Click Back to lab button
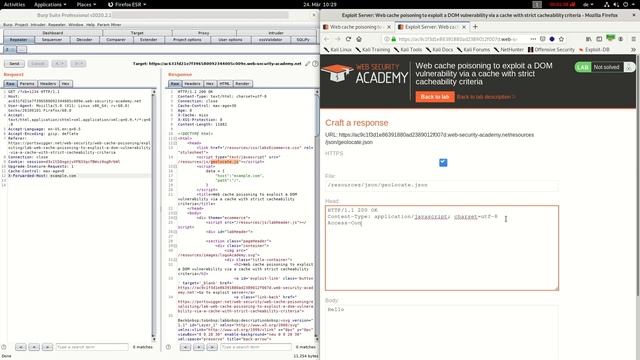 (x=435, y=97)
